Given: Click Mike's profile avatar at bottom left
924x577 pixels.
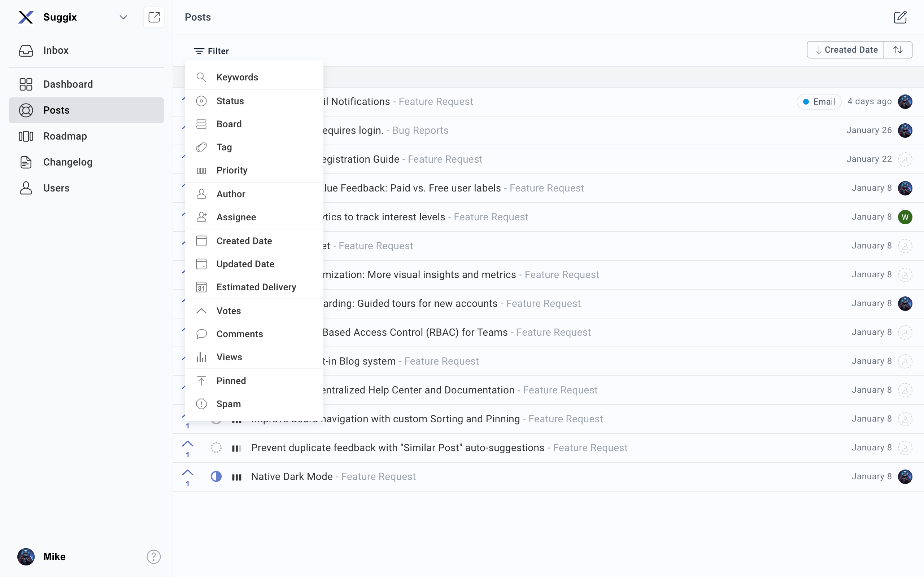Looking at the screenshot, I should pos(26,556).
